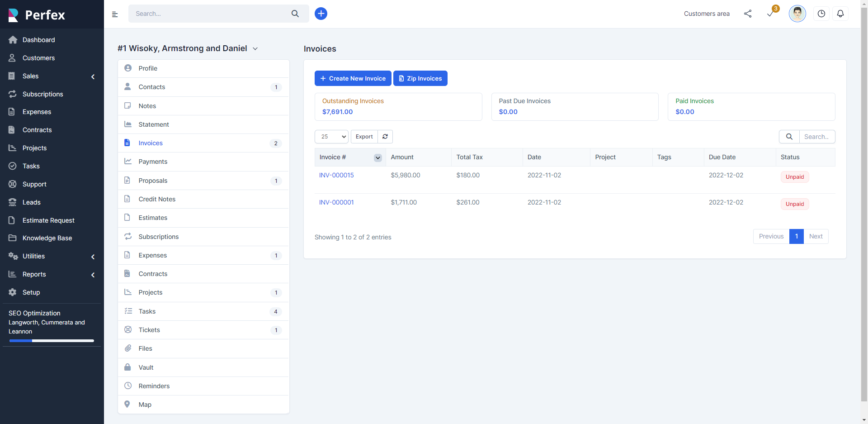Click Previous pagination button

tap(771, 236)
